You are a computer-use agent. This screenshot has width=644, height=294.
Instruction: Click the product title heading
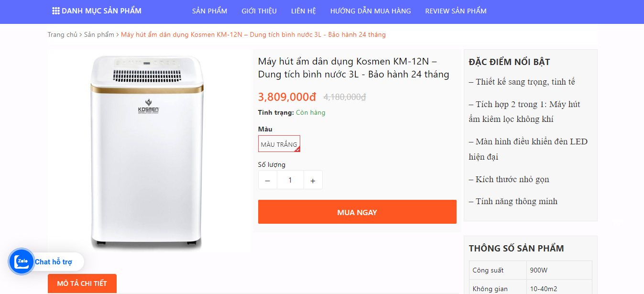click(354, 68)
